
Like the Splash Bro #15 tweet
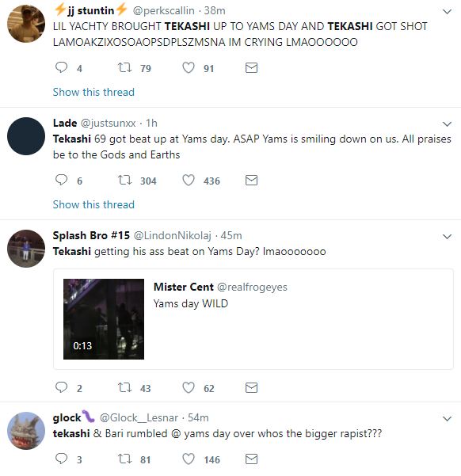tap(189, 387)
